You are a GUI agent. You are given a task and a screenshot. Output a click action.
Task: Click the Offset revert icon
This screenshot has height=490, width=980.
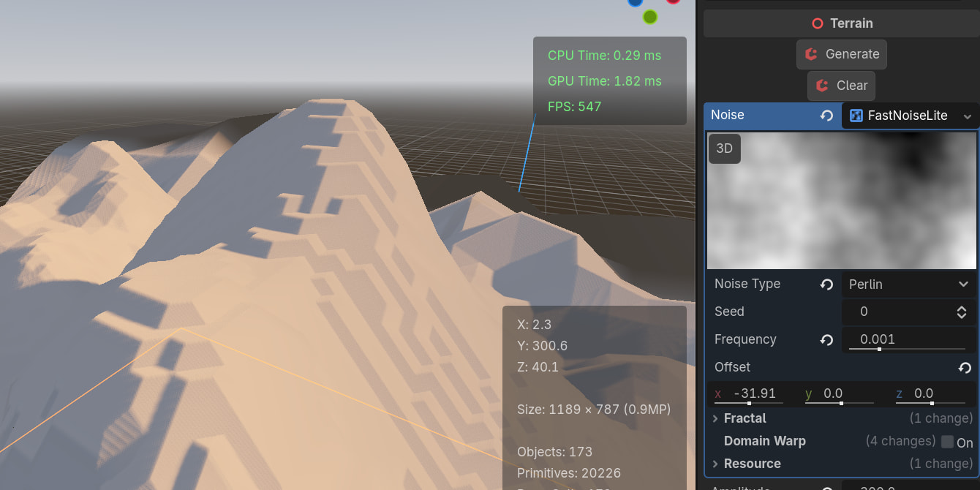pos(965,368)
